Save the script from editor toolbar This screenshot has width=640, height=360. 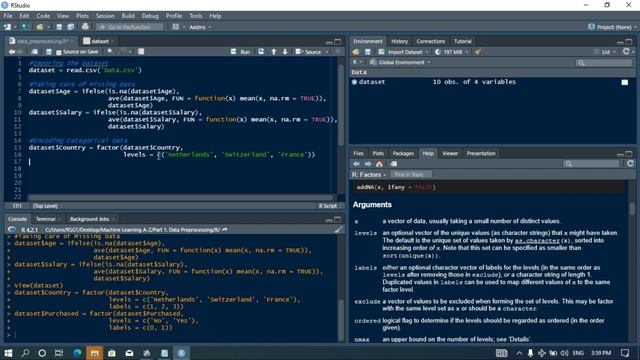[x=49, y=52]
